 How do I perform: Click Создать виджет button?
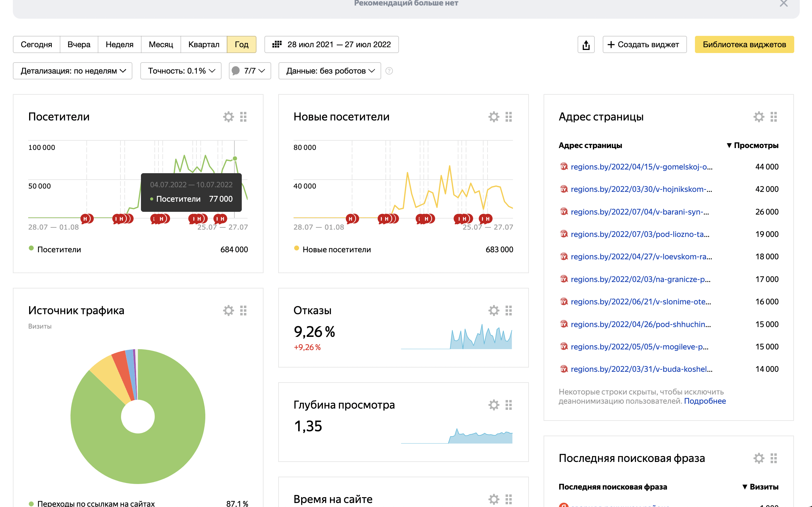(x=644, y=44)
